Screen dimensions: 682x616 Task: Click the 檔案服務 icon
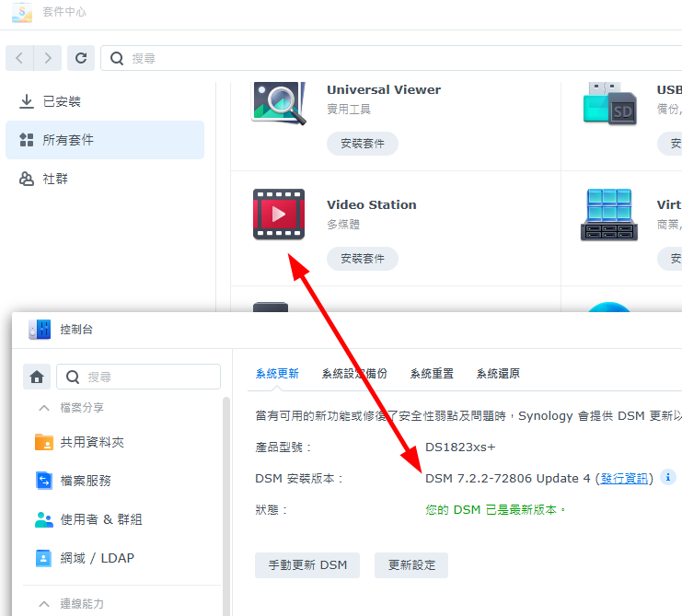tap(44, 481)
